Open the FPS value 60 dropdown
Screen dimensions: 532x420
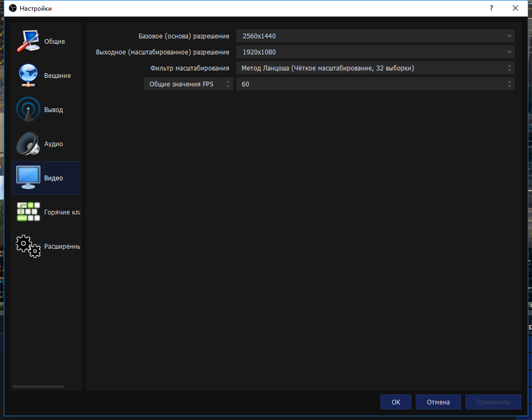point(375,84)
